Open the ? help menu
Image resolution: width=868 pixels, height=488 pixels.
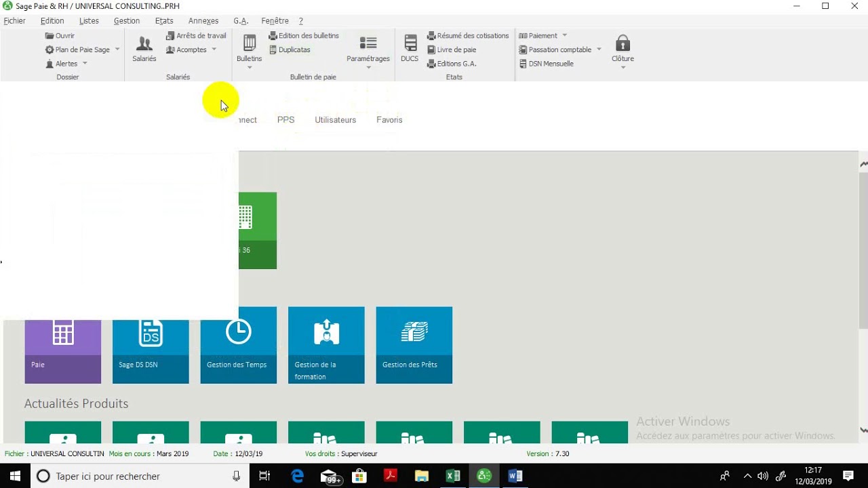click(301, 21)
